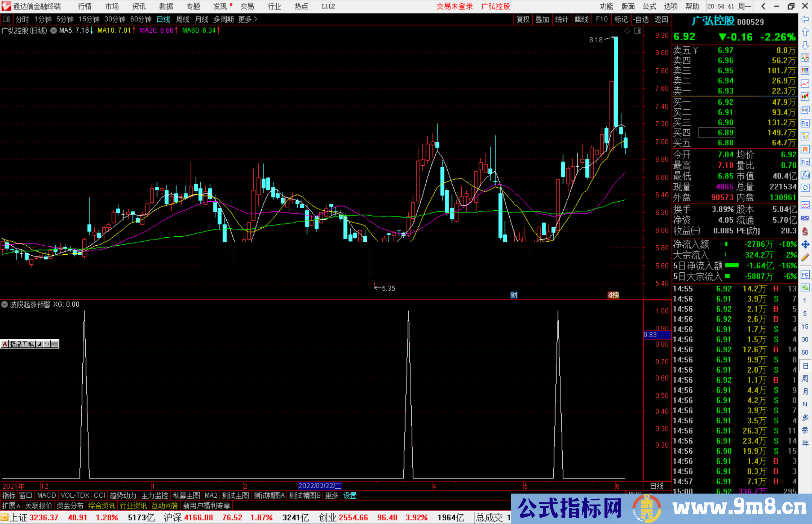Click the 设置 indicator settings link
This screenshot has height=524, width=812.
coord(350,495)
